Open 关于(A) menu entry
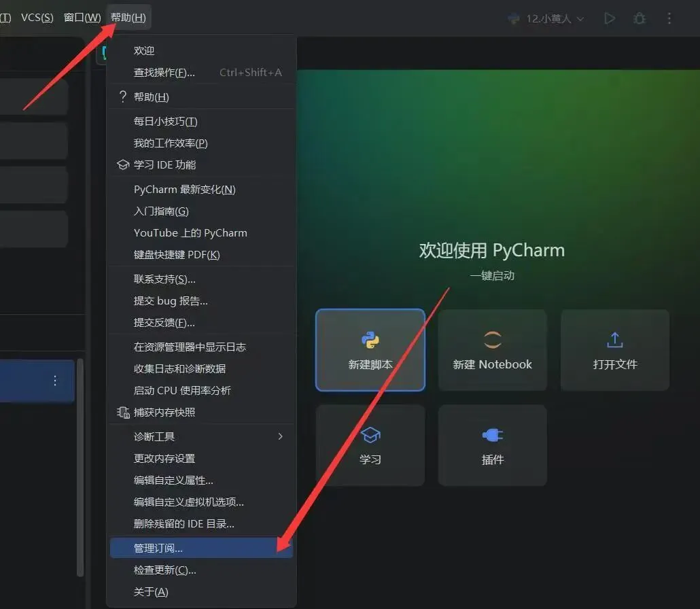Screen dimensions: 700x609 pos(201,592)
